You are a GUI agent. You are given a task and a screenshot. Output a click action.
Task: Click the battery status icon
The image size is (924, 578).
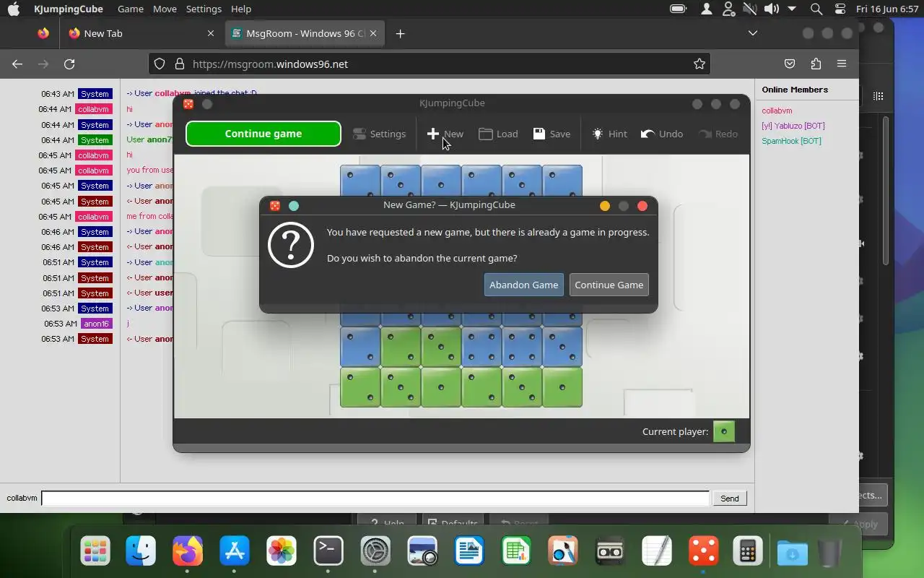coord(678,9)
